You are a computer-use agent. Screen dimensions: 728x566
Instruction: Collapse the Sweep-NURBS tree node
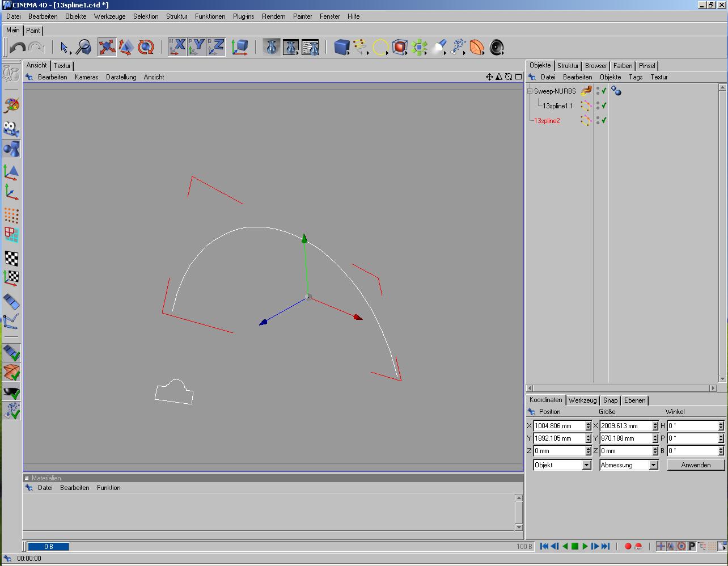(x=530, y=91)
